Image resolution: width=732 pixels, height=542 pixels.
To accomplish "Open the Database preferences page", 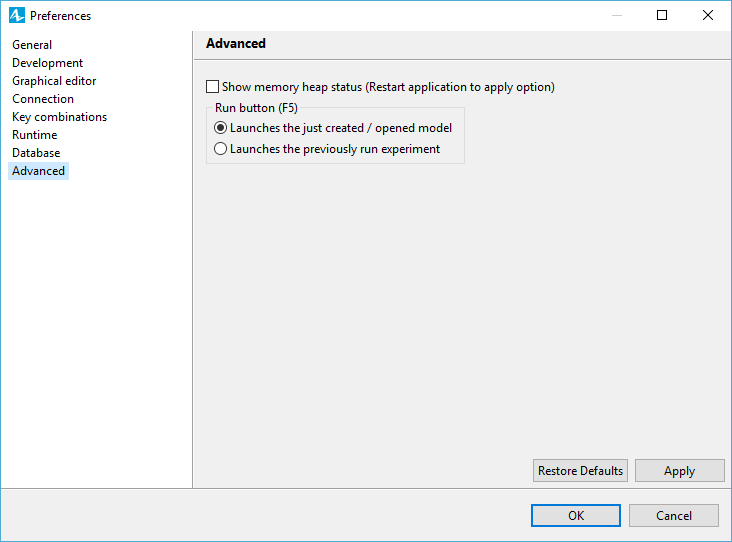I will click(x=36, y=153).
